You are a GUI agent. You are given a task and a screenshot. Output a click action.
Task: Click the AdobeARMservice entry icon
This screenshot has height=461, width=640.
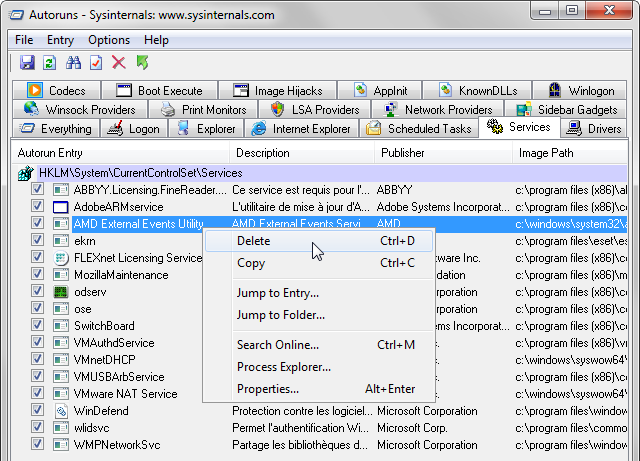[x=61, y=207]
